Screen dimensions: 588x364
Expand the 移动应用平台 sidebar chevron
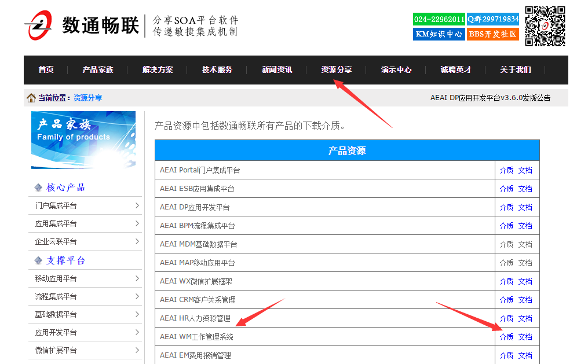tap(137, 278)
